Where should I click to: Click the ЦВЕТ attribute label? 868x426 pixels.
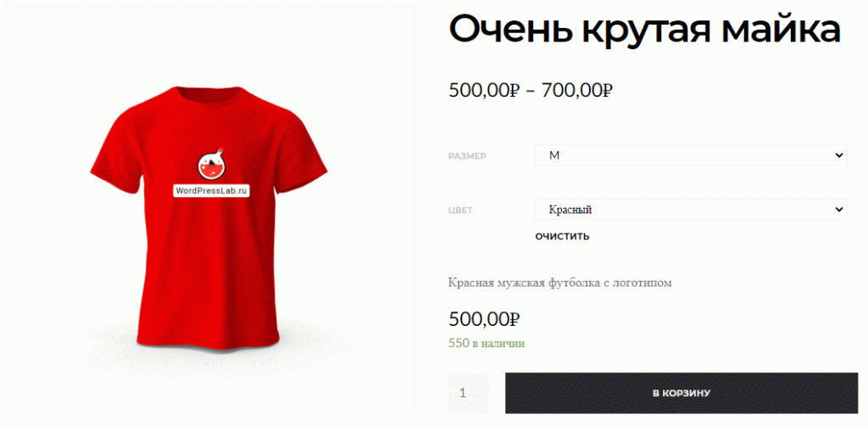pyautogui.click(x=460, y=210)
